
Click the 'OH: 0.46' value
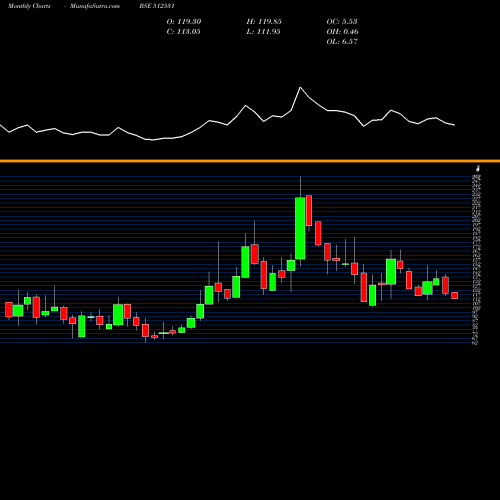click(x=343, y=31)
